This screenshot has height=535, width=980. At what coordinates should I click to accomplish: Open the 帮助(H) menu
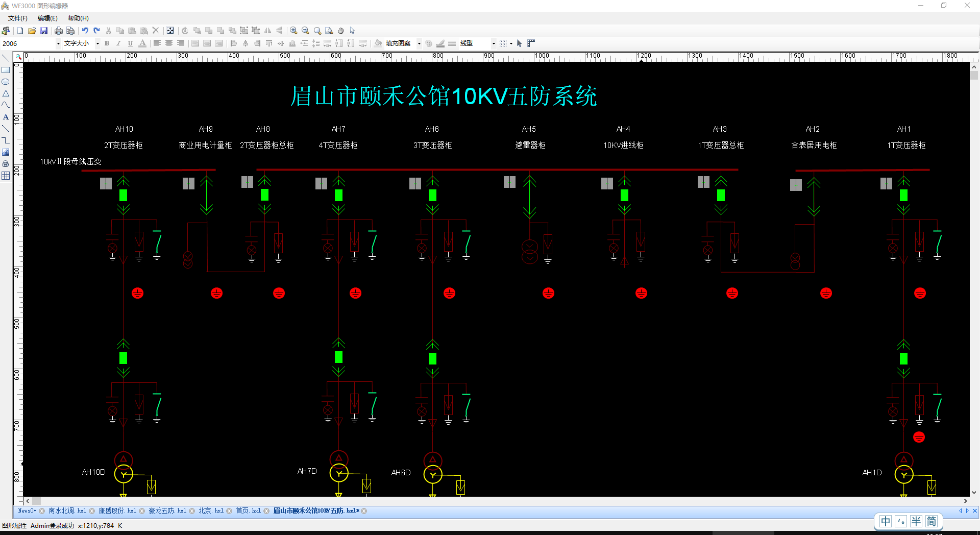pos(78,18)
